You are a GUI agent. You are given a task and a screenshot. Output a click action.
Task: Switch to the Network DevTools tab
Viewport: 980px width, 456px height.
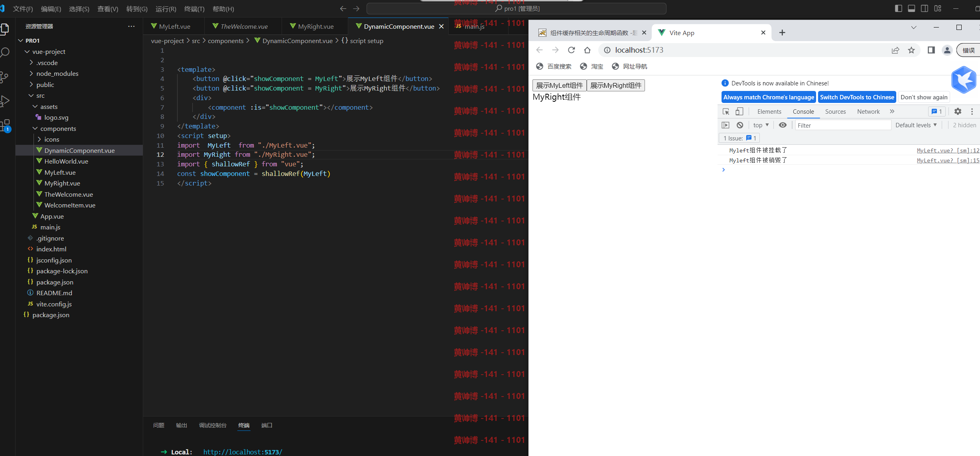868,112
